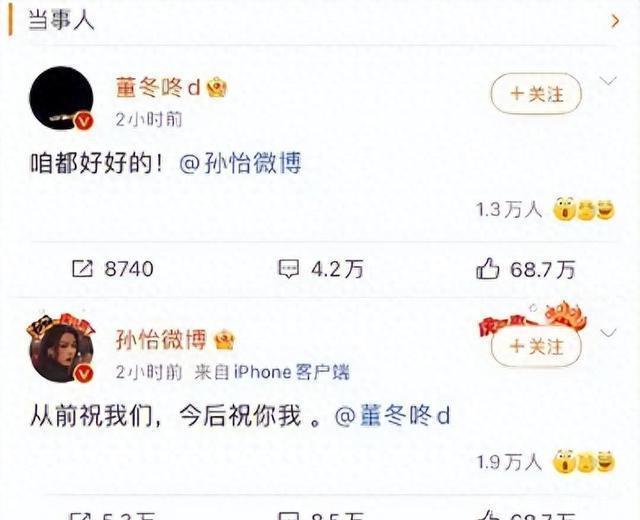Open the @孙怡微博 mention link
640x520 pixels.
tap(240, 163)
